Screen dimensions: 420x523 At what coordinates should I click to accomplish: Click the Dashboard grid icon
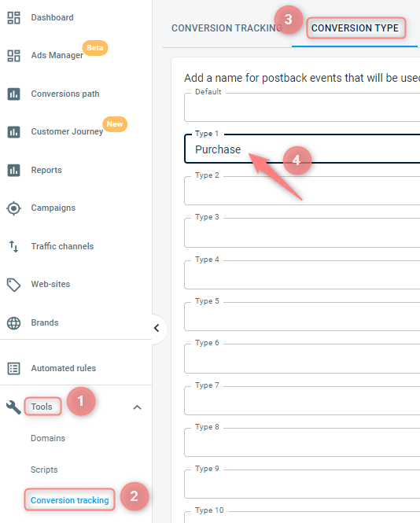pyautogui.click(x=13, y=17)
